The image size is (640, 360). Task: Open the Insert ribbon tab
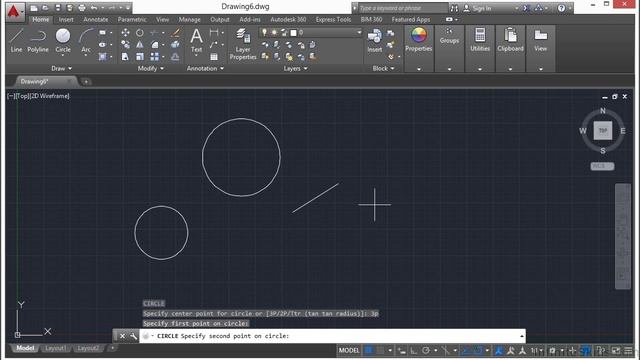tap(66, 19)
